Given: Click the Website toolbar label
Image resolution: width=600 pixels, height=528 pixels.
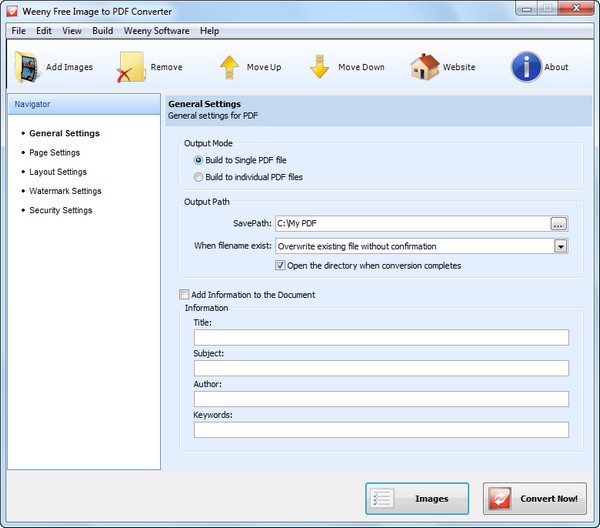Looking at the screenshot, I should pyautogui.click(x=459, y=67).
